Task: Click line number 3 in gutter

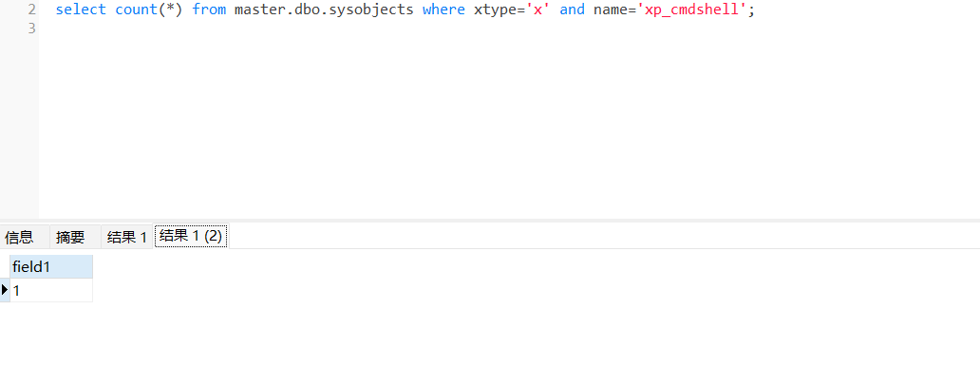Action: click(31, 29)
